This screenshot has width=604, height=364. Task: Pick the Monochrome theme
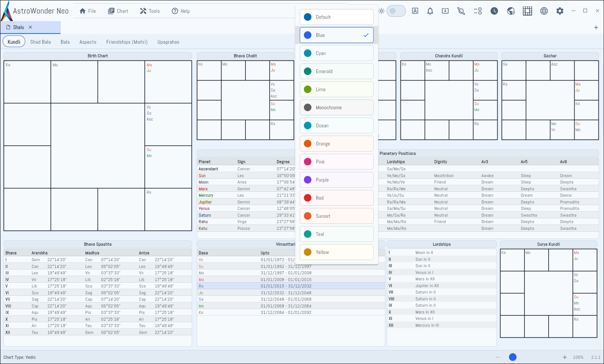337,107
